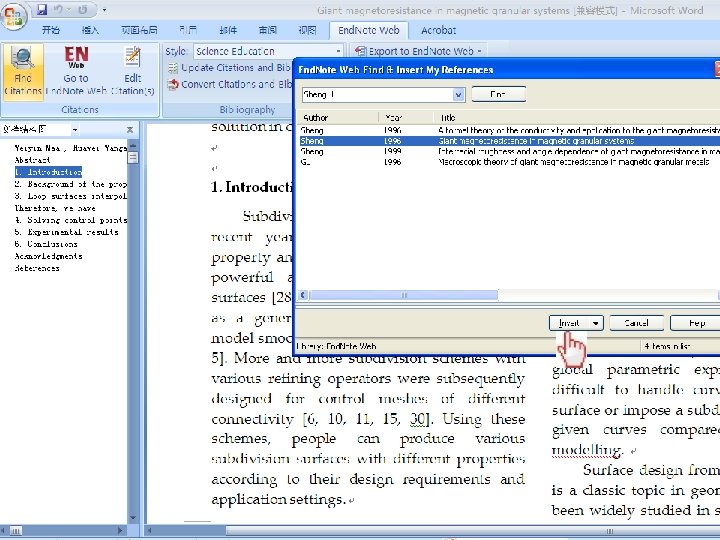
Task: Select 'Interfacial roughness and angle dependence' row
Action: tap(509, 152)
